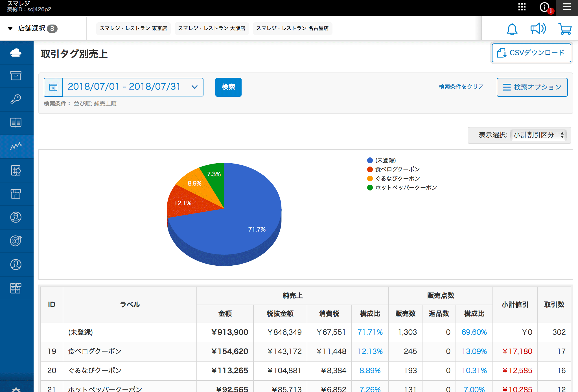Open the apps grid icon in top bar
Viewport: 578px width, 392px height.
click(x=522, y=7)
